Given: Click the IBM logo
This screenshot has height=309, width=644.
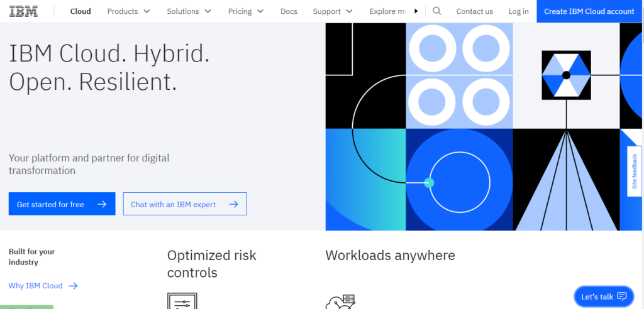Looking at the screenshot, I should tap(23, 11).
